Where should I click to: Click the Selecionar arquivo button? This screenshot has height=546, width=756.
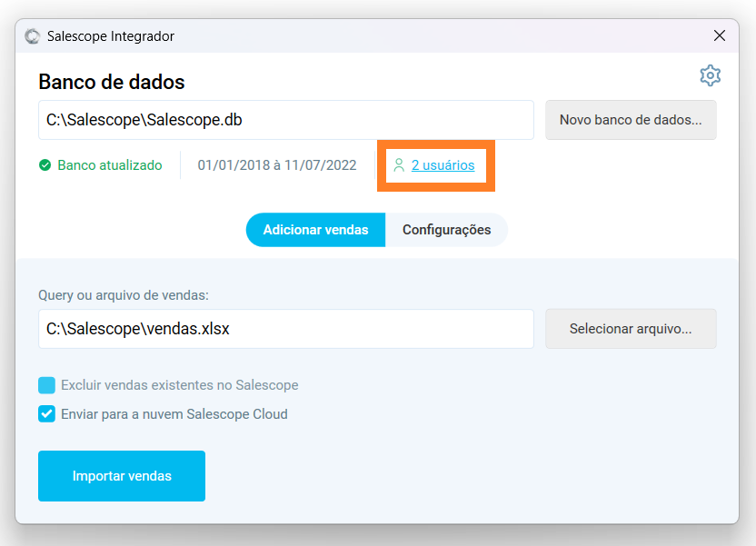point(631,329)
